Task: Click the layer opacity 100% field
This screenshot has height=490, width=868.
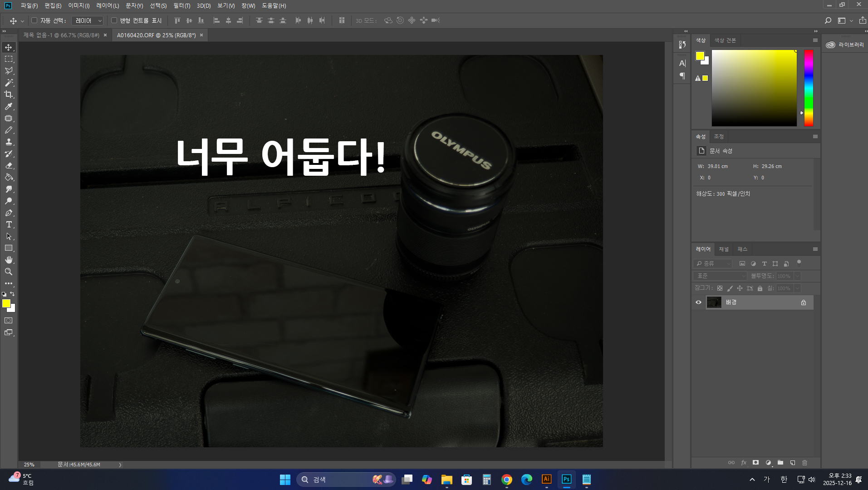Action: (x=784, y=276)
